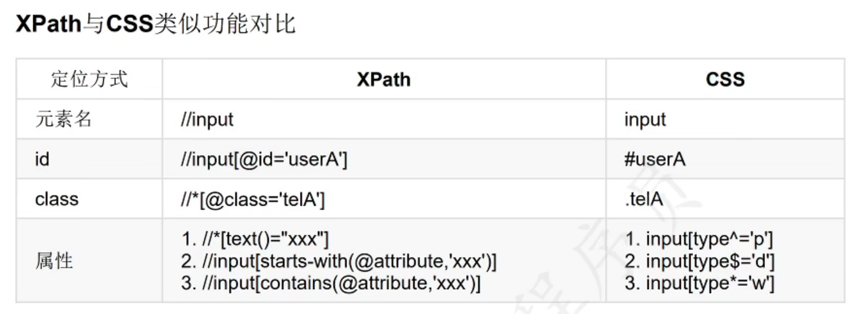Click the "#userA" CSS selector

click(x=654, y=159)
